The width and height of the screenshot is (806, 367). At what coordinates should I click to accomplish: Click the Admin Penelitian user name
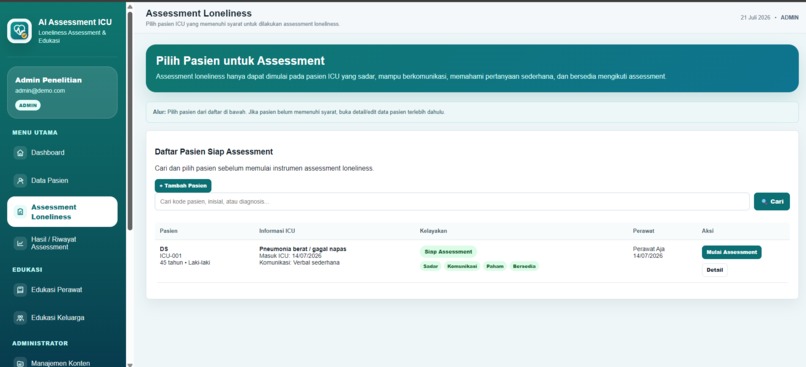coord(48,80)
